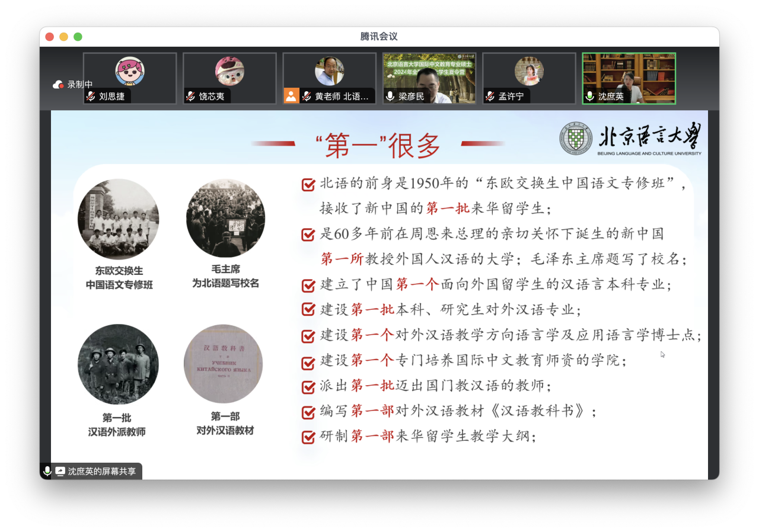The width and height of the screenshot is (759, 532).
Task: Click the screen share icon at bottom left
Action: pos(60,472)
